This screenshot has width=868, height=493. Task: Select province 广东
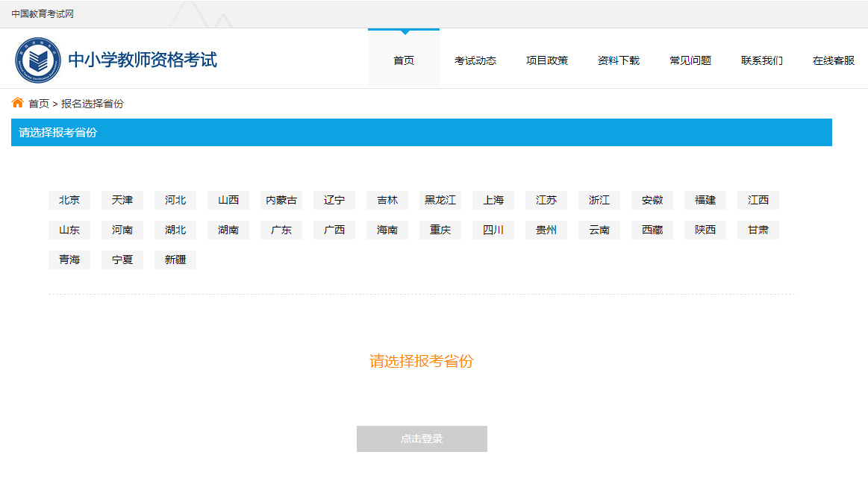pyautogui.click(x=281, y=230)
